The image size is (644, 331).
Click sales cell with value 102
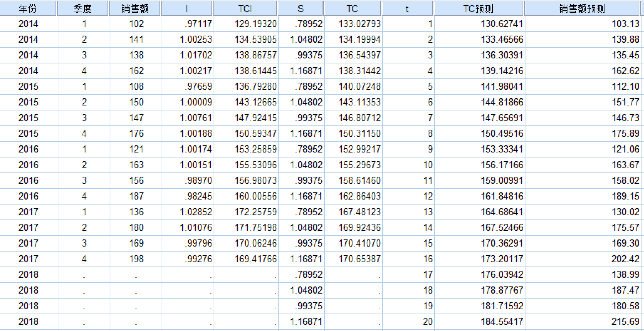tap(136, 24)
